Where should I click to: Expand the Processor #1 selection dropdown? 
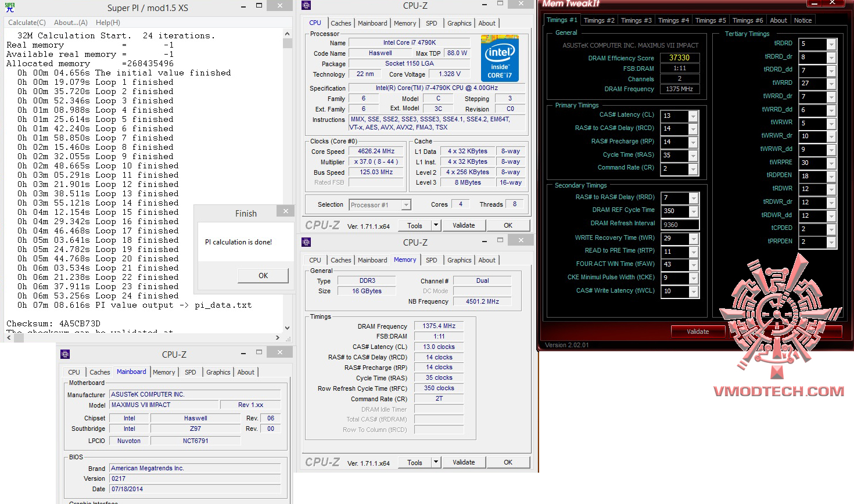[406, 205]
